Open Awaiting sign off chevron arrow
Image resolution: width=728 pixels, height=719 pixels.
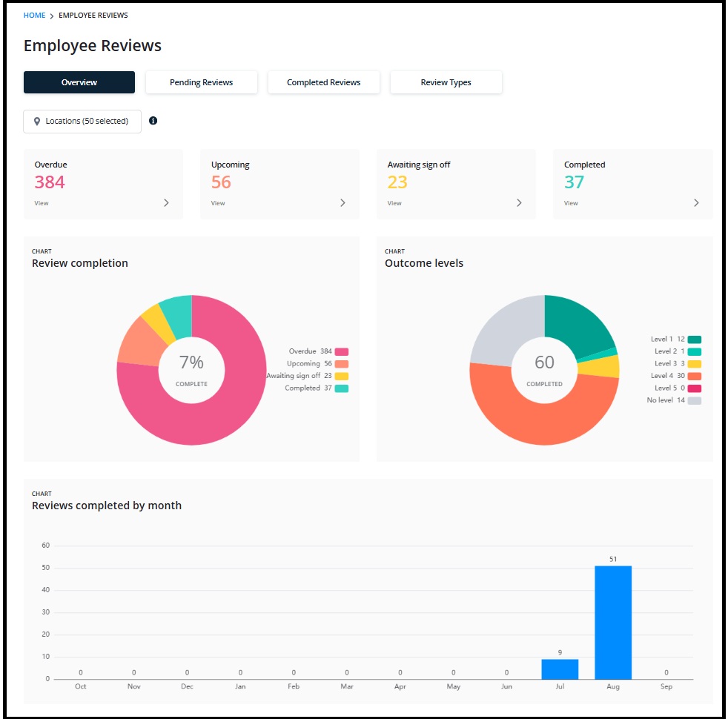(519, 203)
